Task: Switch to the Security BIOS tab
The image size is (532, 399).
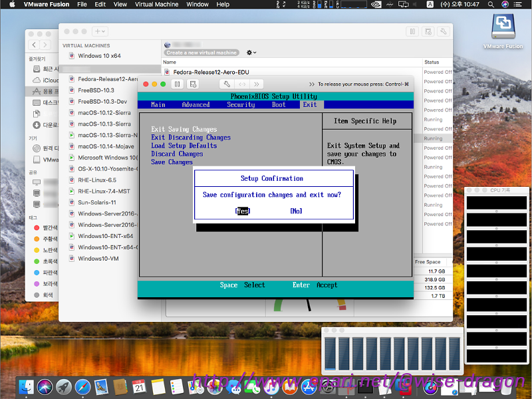Action: (x=241, y=104)
